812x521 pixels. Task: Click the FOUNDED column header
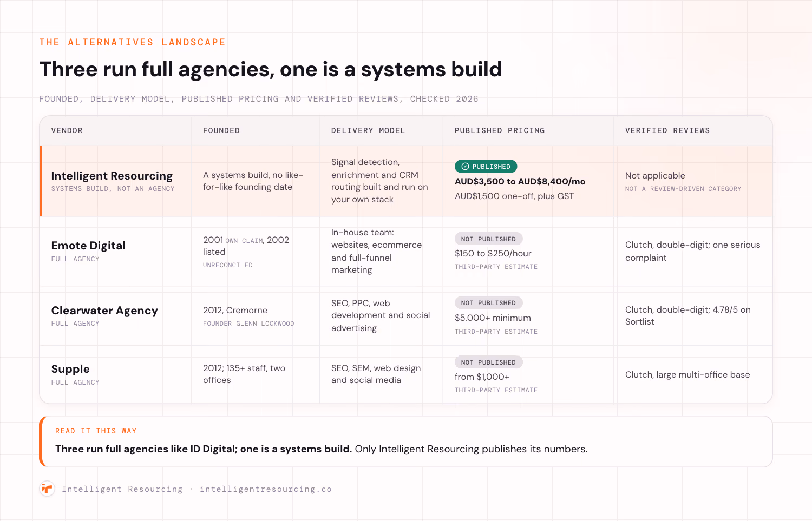click(221, 130)
